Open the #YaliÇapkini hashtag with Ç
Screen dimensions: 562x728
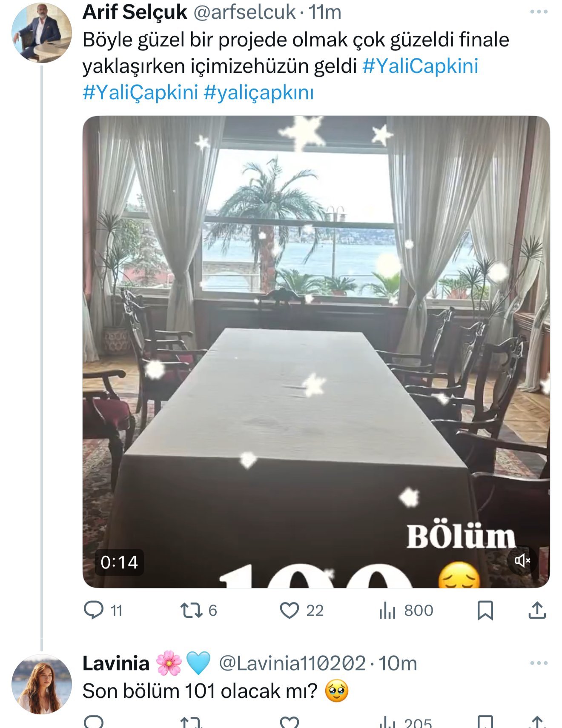[140, 92]
